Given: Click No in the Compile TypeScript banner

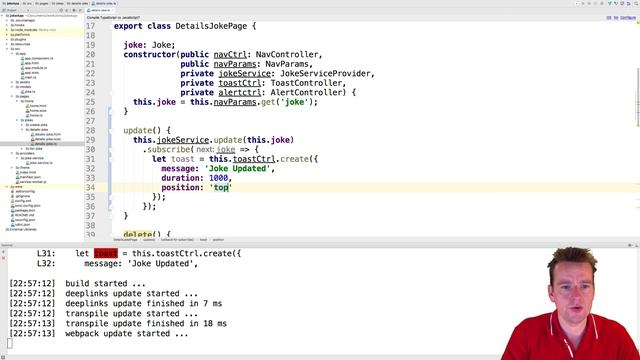Looking at the screenshot, I should pos(616,18).
